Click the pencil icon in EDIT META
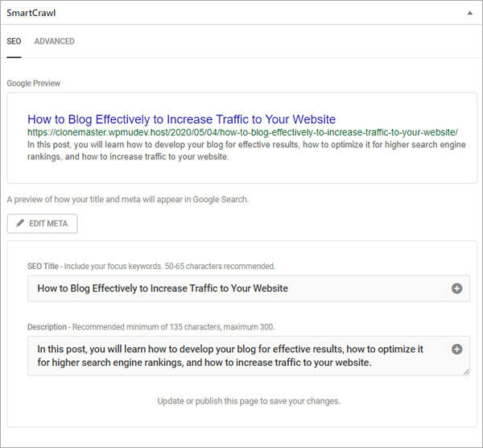Image resolution: width=483 pixels, height=448 pixels. point(20,223)
